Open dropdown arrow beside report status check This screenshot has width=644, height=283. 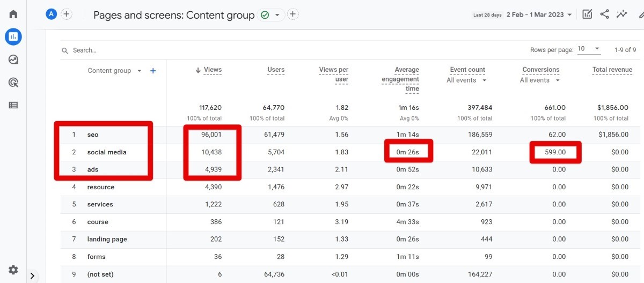click(x=277, y=15)
